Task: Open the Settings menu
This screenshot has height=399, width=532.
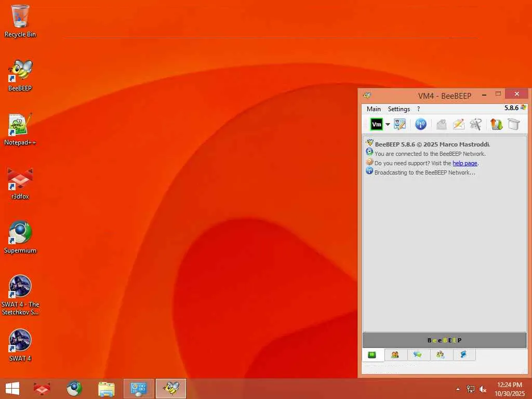Action: [398, 109]
